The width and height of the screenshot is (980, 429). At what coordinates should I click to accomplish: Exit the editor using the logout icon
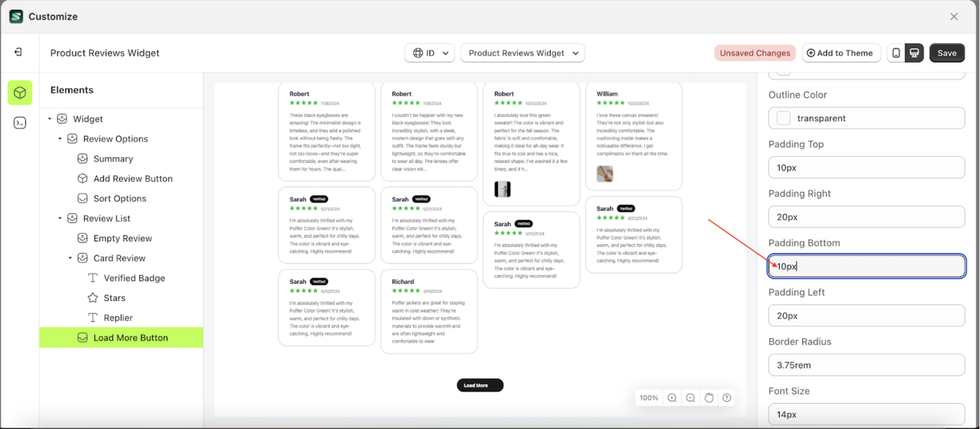point(19,52)
